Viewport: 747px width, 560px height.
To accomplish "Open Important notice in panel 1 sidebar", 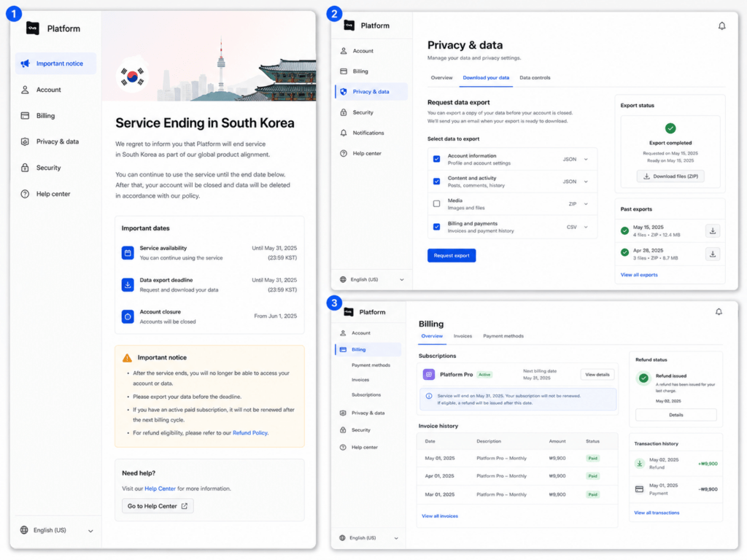I will coord(55,63).
